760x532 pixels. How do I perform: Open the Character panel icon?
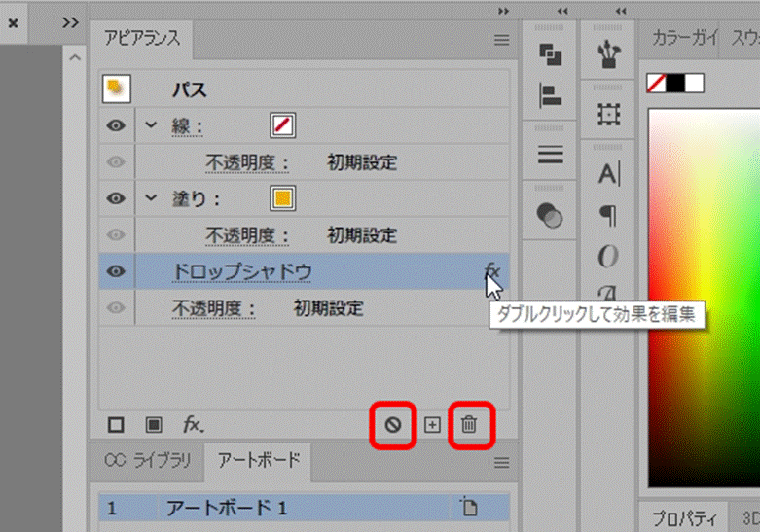pyautogui.click(x=608, y=173)
